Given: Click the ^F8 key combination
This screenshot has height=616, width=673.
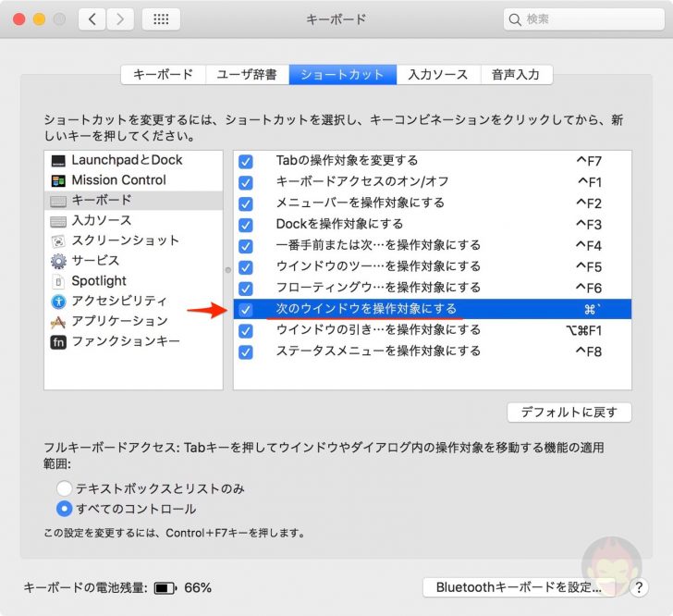Looking at the screenshot, I should 589,351.
